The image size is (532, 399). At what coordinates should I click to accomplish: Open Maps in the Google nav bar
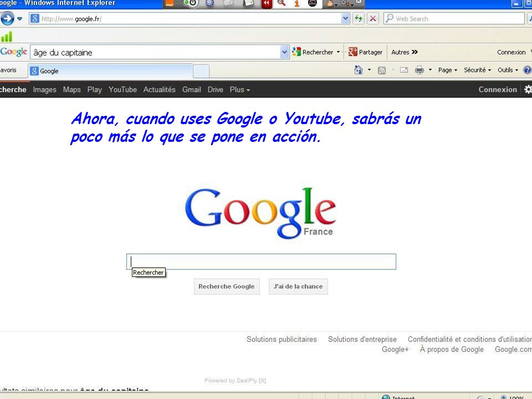point(72,90)
